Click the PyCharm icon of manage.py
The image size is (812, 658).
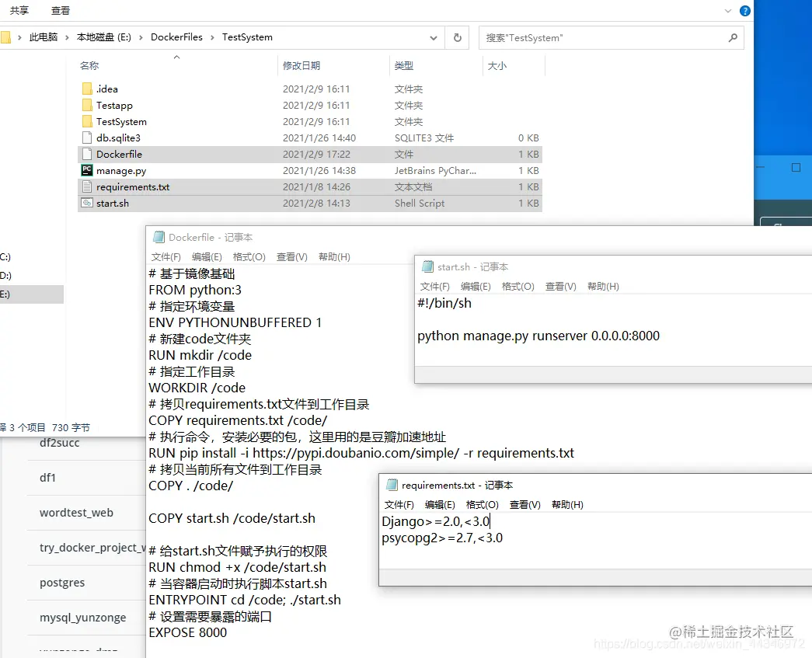click(x=87, y=170)
